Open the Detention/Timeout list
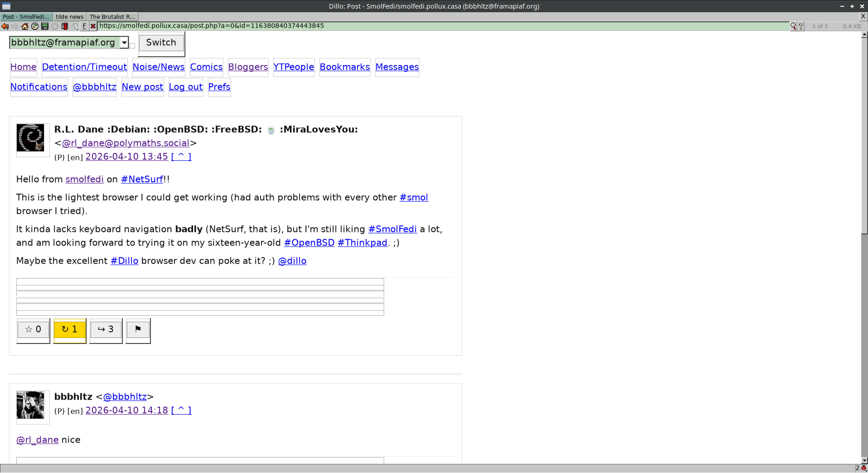Image resolution: width=868 pixels, height=473 pixels. point(85,67)
